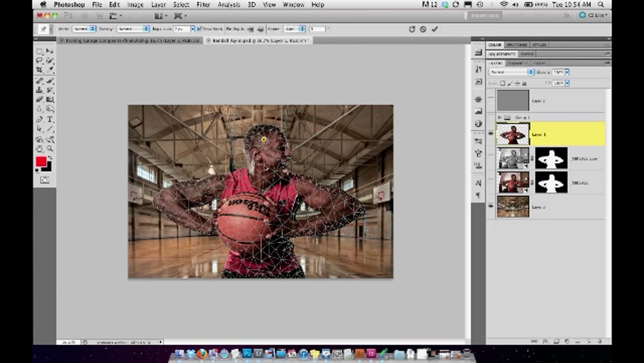Image resolution: width=644 pixels, height=363 pixels.
Task: Click the white layer mask of color layer
Action: (551, 183)
